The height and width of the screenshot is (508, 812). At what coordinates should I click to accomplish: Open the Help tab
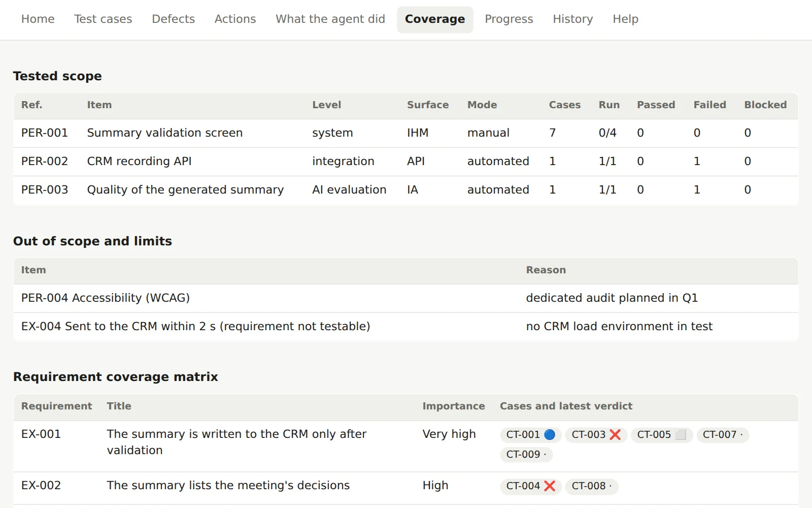point(625,19)
